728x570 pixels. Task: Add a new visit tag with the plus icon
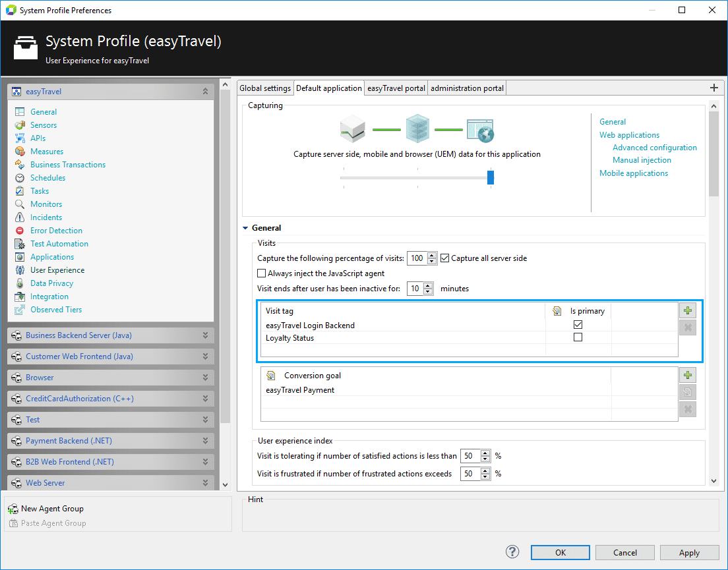(688, 310)
